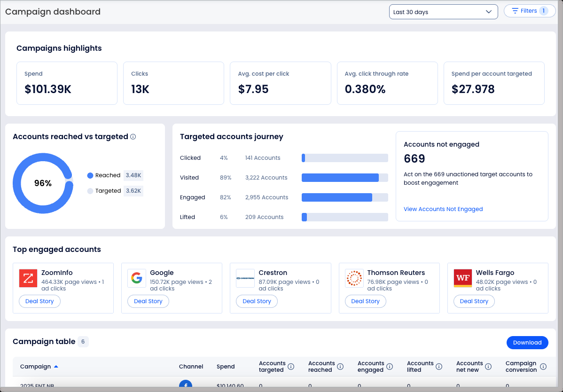
Task: Click the Lifted journey progress bar
Action: (x=344, y=217)
